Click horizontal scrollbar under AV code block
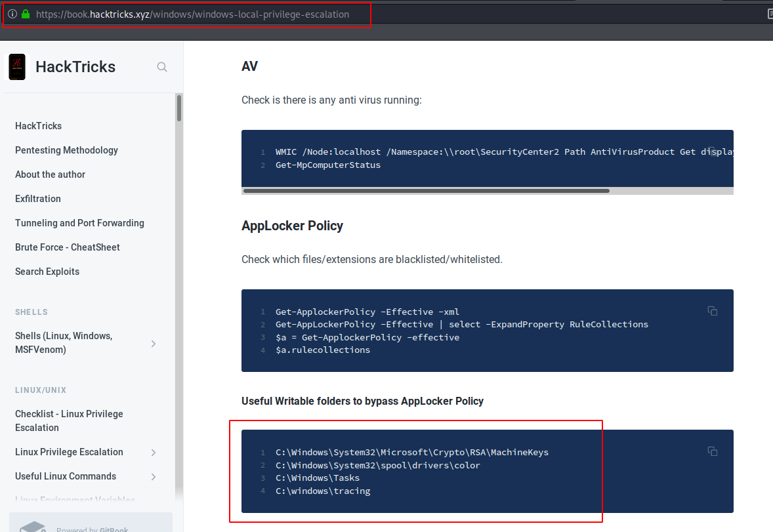This screenshot has width=773, height=532. (x=427, y=191)
